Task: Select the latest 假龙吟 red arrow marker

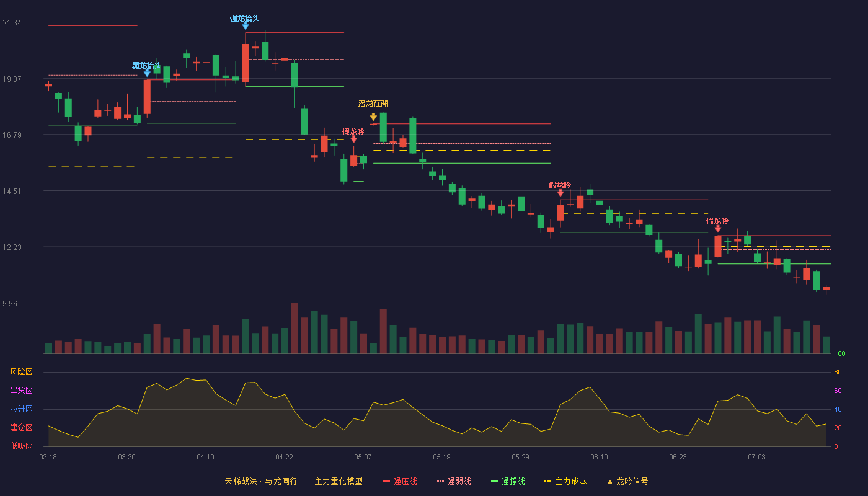Action: tap(718, 229)
